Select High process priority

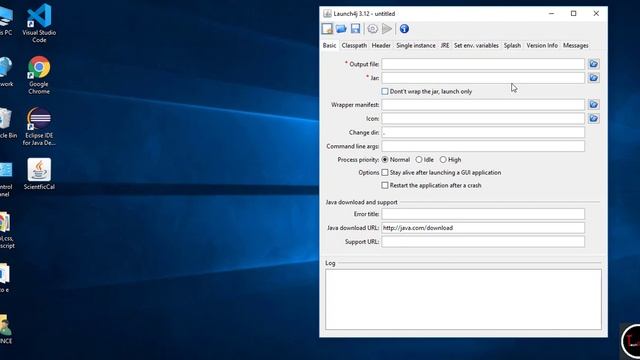click(443, 160)
